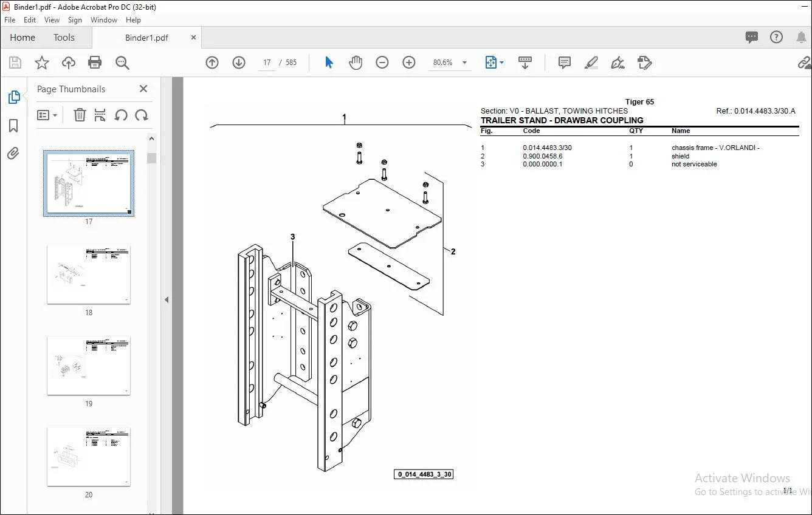Open the Window menu
The height and width of the screenshot is (515, 812).
coord(104,20)
